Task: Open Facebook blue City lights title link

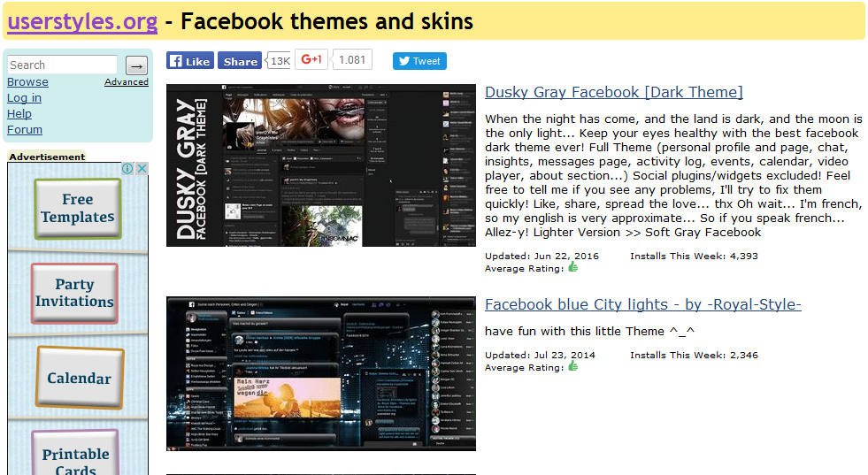Action: [x=643, y=304]
